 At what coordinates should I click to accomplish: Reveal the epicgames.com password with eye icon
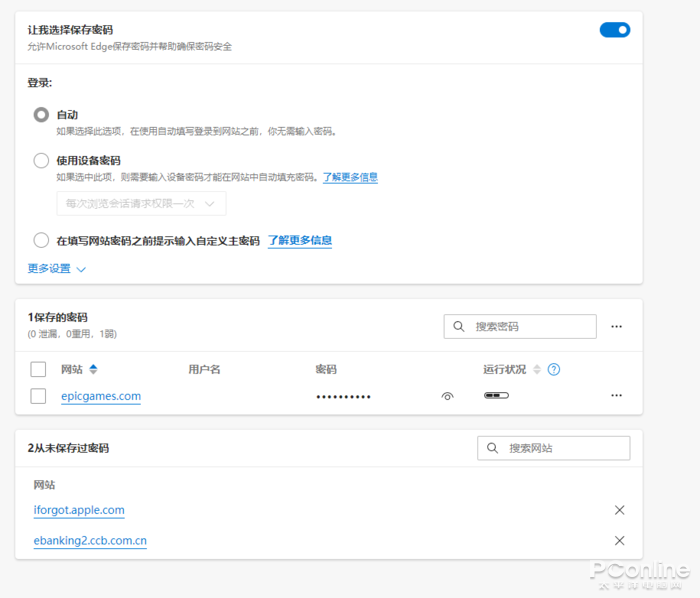447,396
